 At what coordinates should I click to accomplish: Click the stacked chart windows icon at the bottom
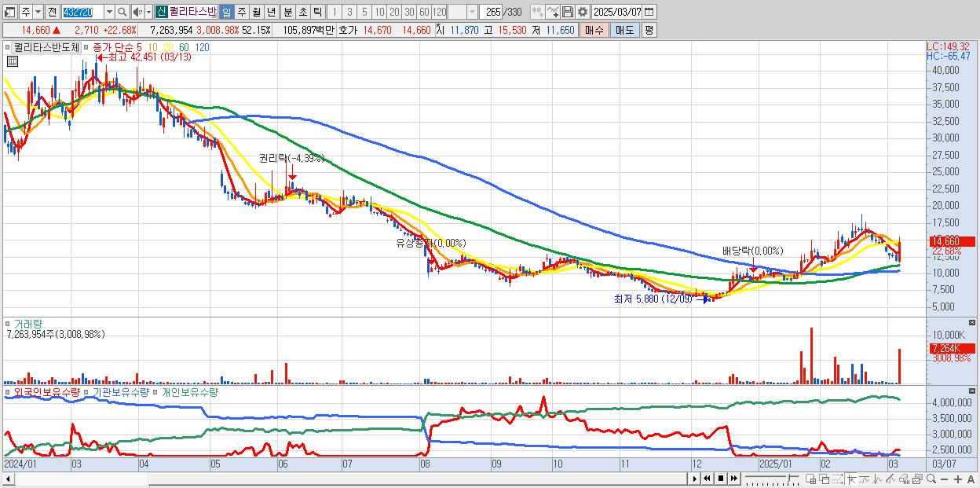click(x=918, y=479)
